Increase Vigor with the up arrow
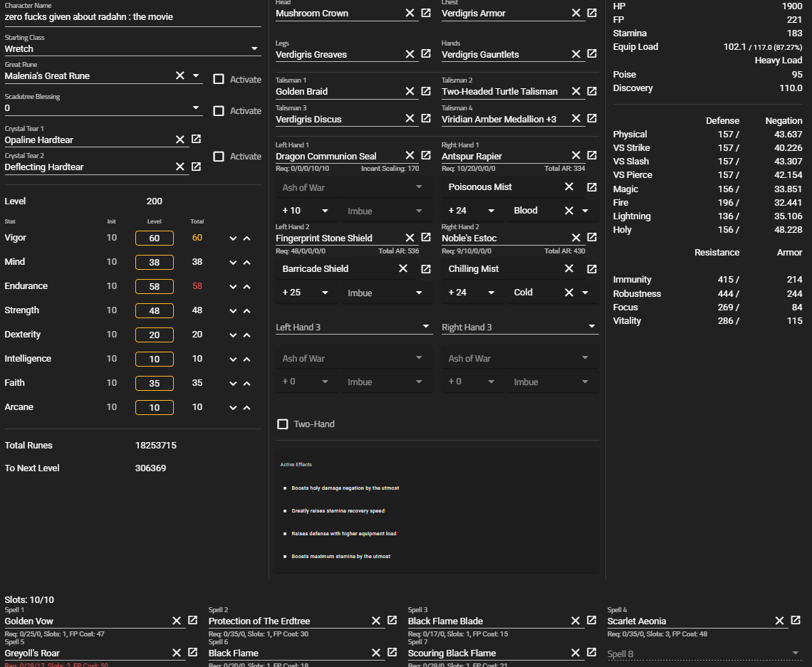Image resolution: width=812 pixels, height=667 pixels. coord(247,238)
